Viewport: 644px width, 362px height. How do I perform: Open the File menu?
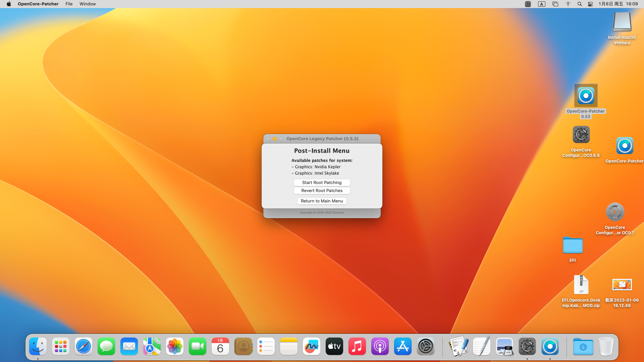tap(69, 4)
